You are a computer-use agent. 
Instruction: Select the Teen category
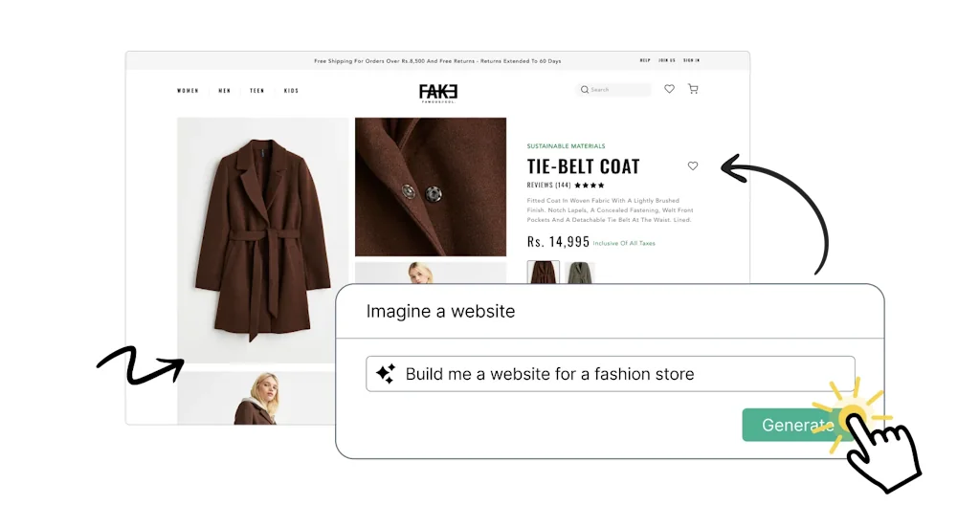click(x=256, y=91)
